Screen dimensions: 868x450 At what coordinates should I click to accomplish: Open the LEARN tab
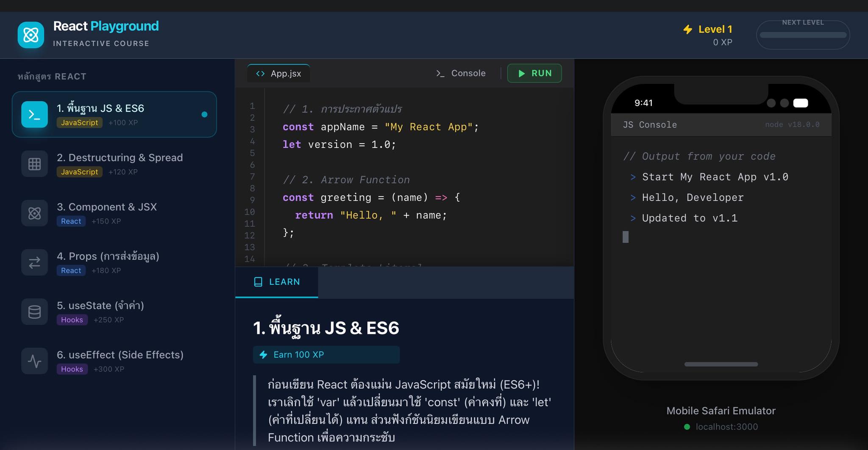tap(277, 282)
